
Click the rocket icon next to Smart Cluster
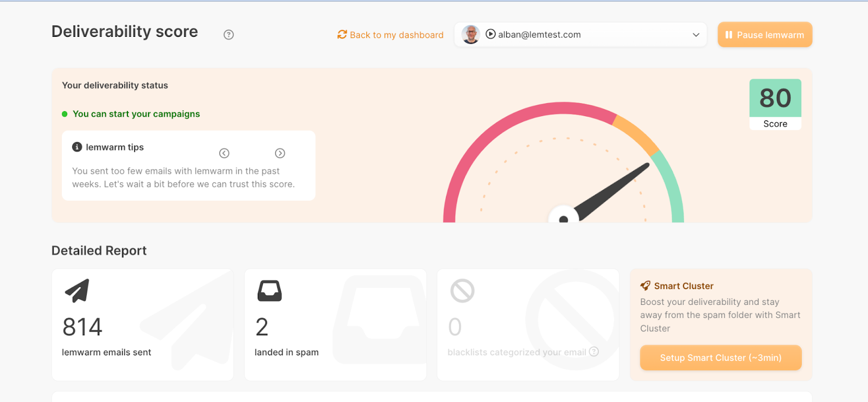[645, 286]
